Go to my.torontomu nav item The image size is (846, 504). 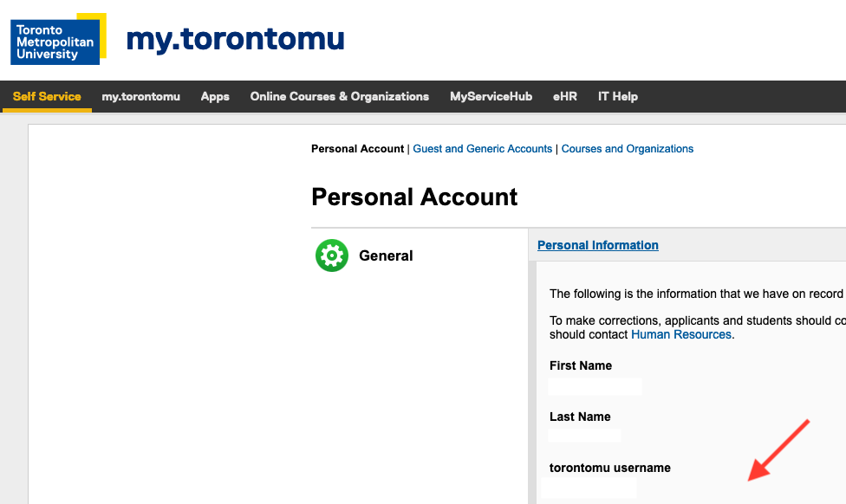click(140, 96)
